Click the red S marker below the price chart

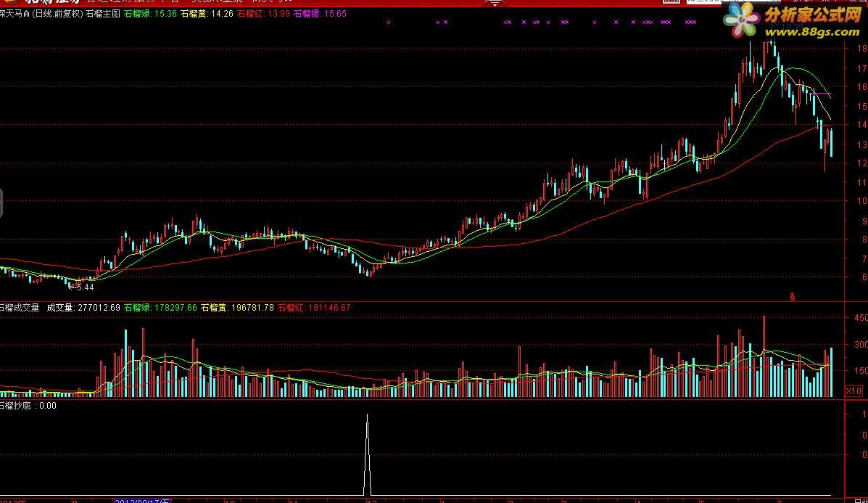click(x=792, y=297)
